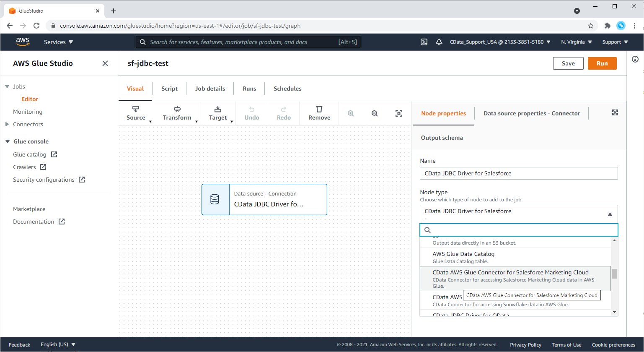Click the zoom out magnifier icon
This screenshot has height=352, width=644.
375,113
